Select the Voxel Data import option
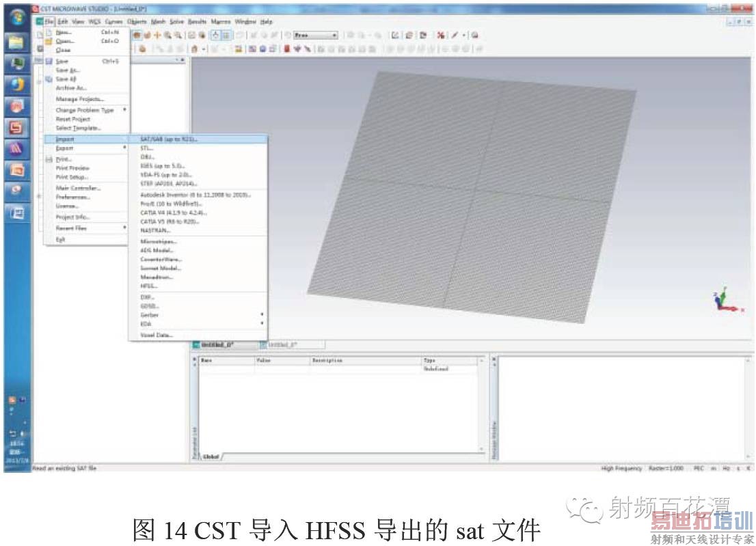This screenshot has width=756, height=546. [198, 335]
